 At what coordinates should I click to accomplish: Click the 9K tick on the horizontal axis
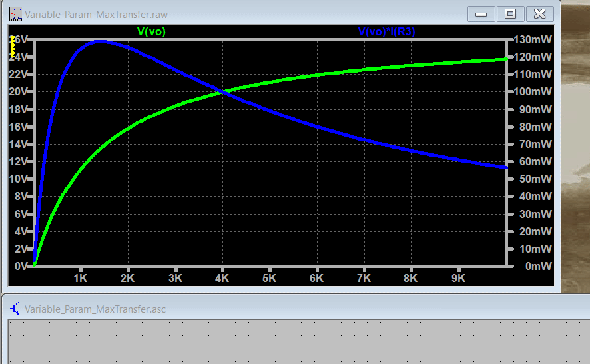pos(459,277)
